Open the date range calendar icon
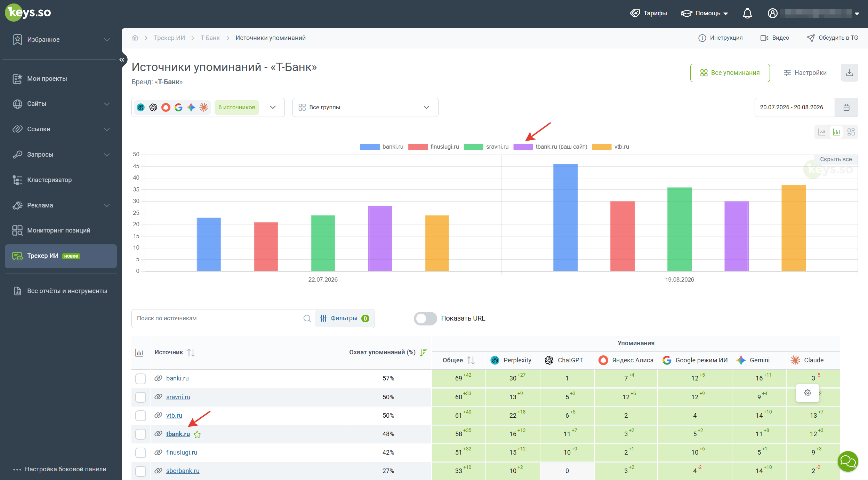The image size is (868, 480). point(846,107)
